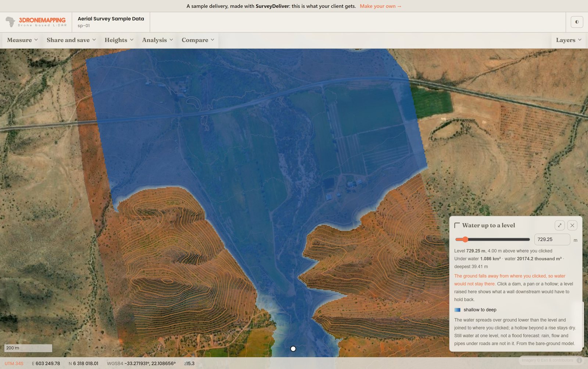
Task: Click the 3DroneMapping logo
Action: (x=36, y=22)
